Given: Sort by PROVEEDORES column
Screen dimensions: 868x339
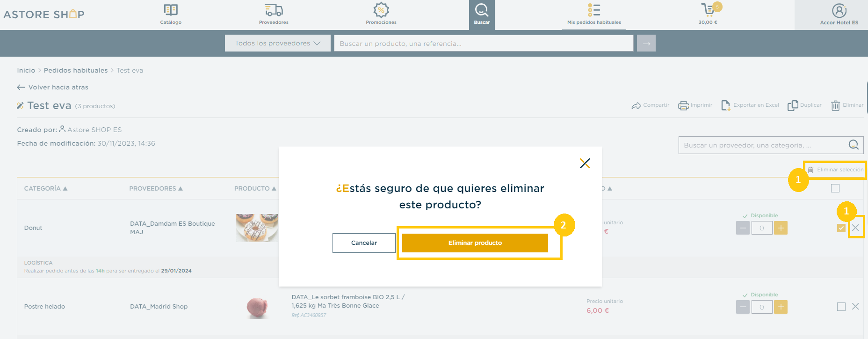Looking at the screenshot, I should coord(156,188).
